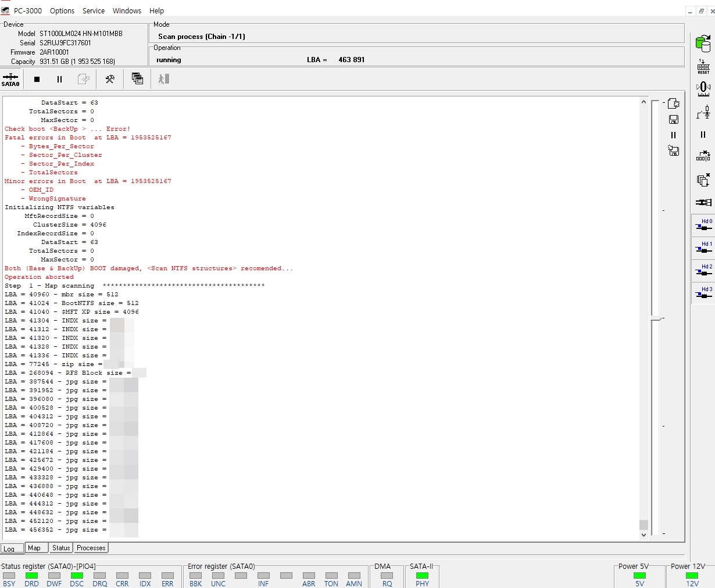Toggle head Hd 1 button
Image resolution: width=715 pixels, height=588 pixels.
tap(703, 248)
